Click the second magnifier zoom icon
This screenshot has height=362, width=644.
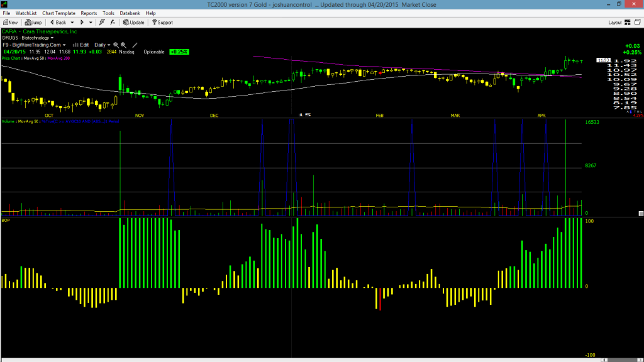pos(123,45)
